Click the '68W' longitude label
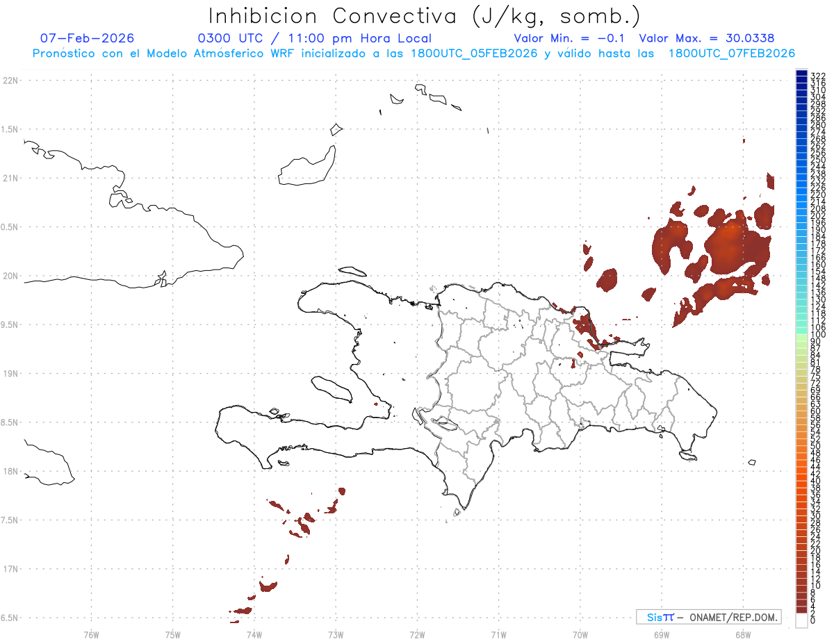 [743, 634]
